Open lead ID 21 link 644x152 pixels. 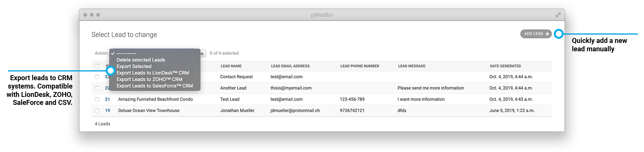tap(108, 99)
